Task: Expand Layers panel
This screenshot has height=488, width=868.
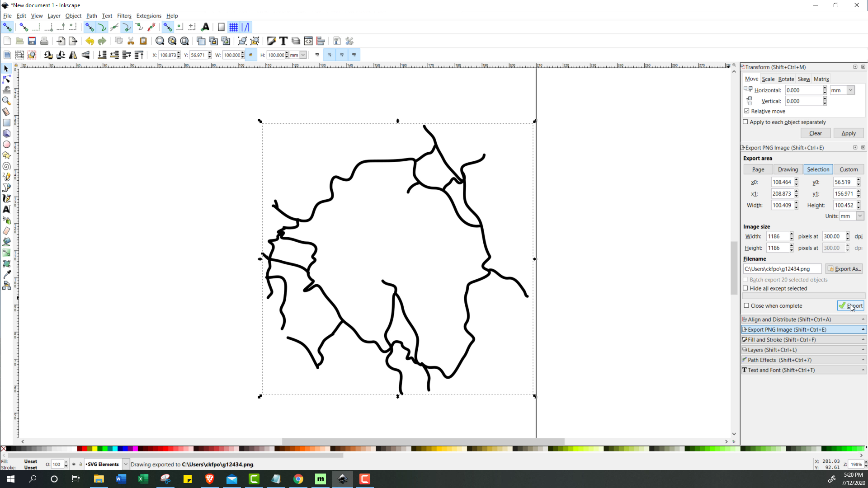Action: coord(804,350)
